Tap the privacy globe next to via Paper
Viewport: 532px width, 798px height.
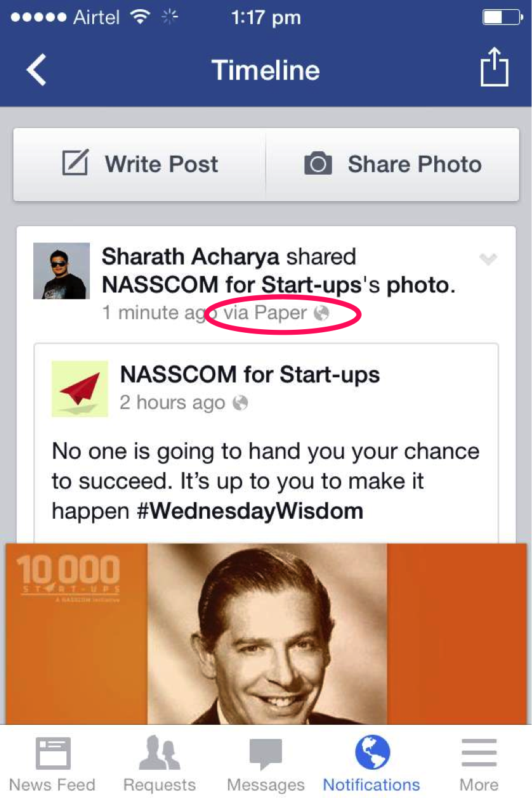(x=321, y=313)
